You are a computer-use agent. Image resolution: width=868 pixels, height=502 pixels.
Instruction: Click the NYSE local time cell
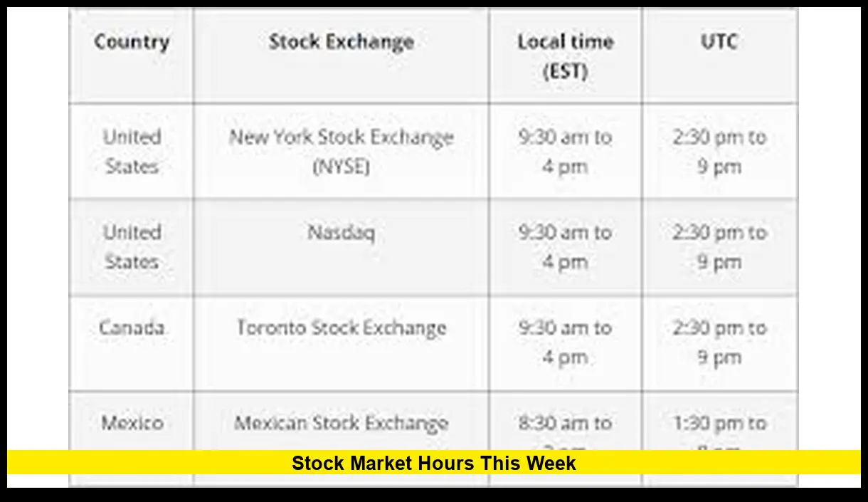click(x=565, y=152)
